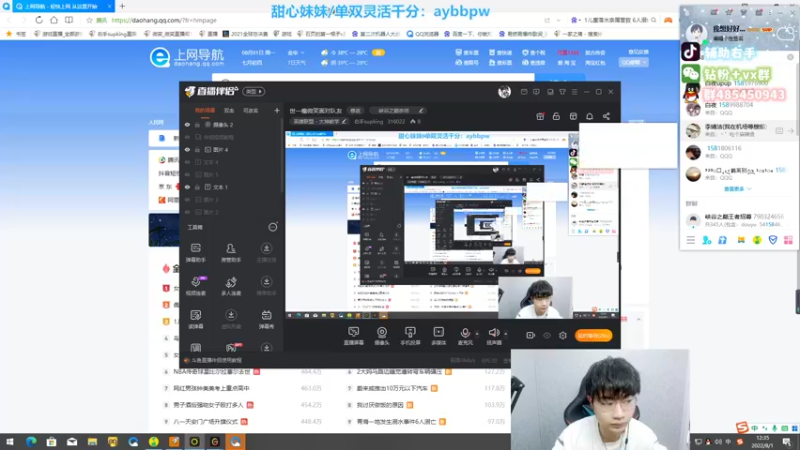Switch to the first scene tab
This screenshot has width=800, height=450.
click(x=205, y=110)
